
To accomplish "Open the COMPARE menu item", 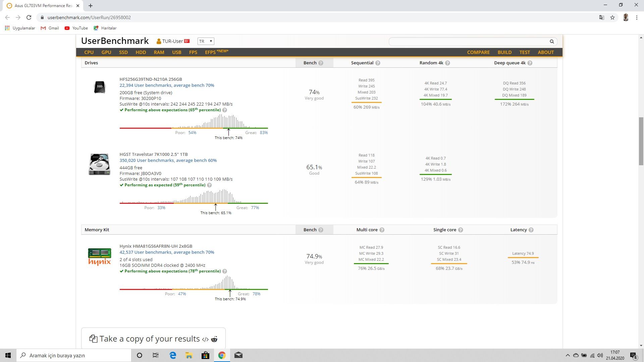I will 478,52.
